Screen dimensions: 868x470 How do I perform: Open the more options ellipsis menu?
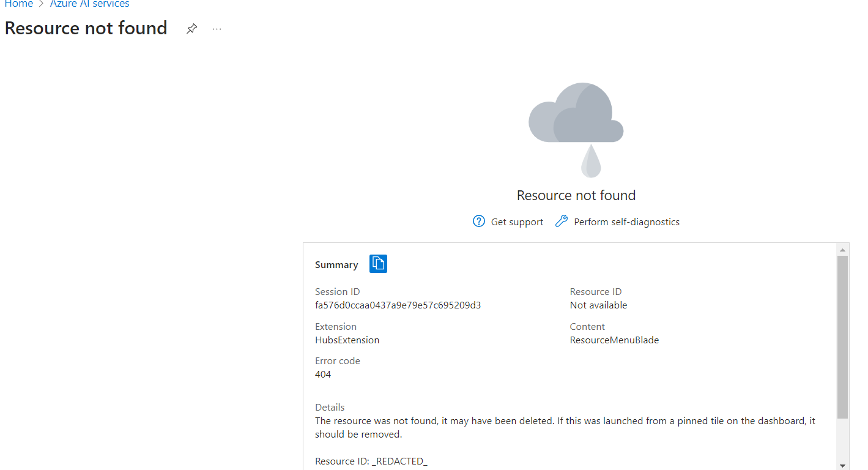click(217, 29)
